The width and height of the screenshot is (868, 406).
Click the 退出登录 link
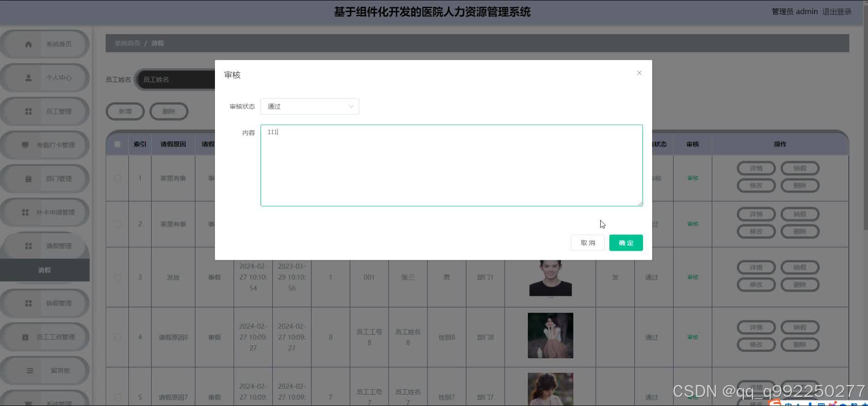pyautogui.click(x=837, y=12)
